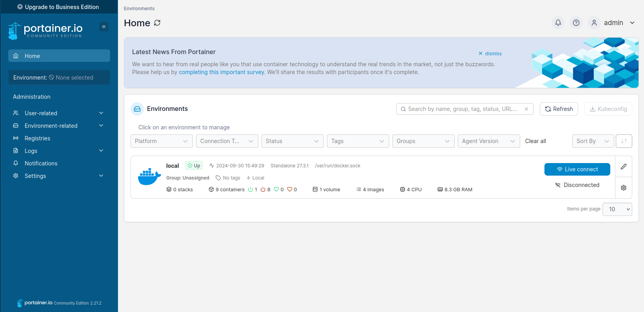Click the Docker whale environment icon
This screenshot has height=312, width=644.
coord(149,177)
